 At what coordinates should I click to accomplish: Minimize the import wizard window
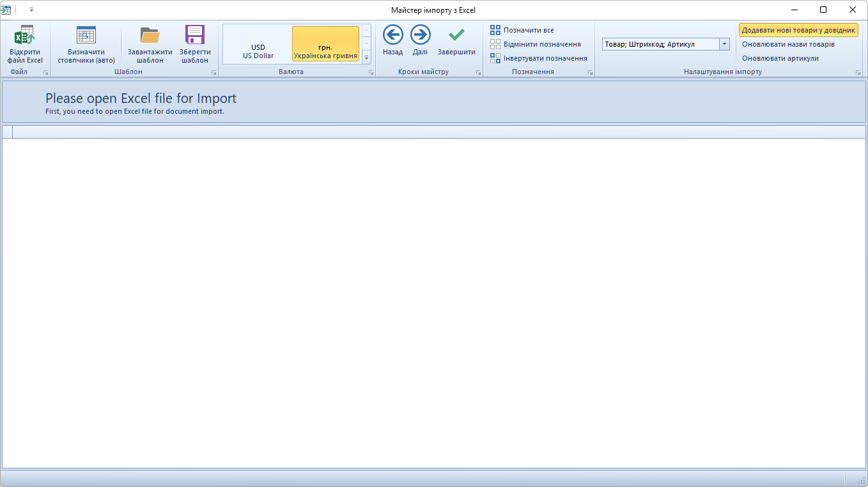pos(794,10)
